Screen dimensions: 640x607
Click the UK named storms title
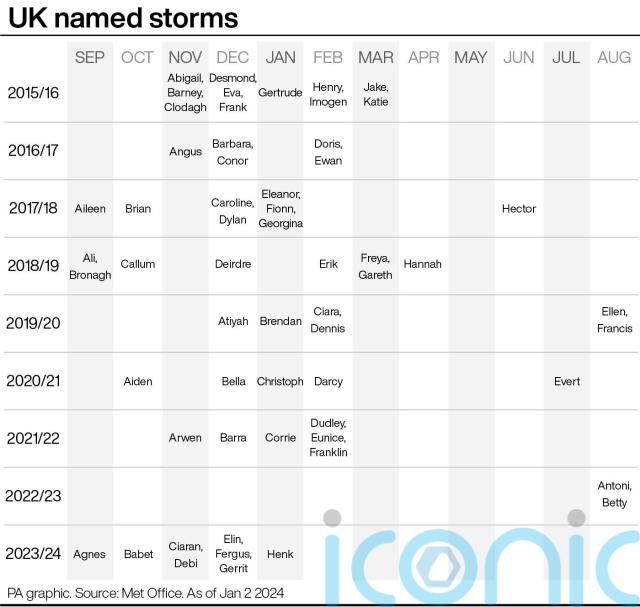(x=123, y=18)
